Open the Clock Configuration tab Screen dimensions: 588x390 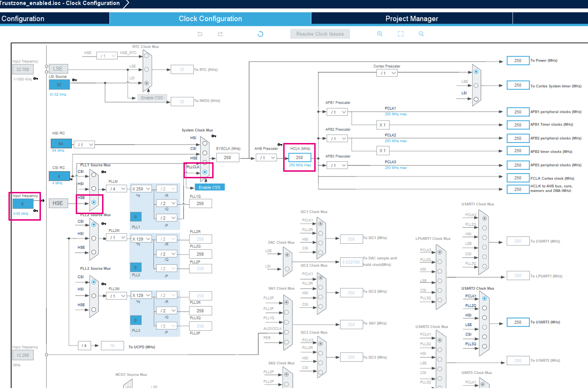[210, 18]
